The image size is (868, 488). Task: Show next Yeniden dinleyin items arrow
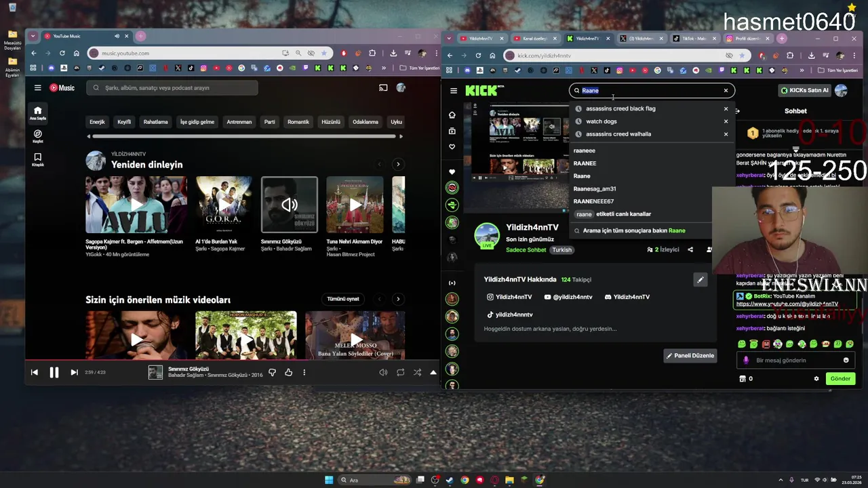tap(398, 164)
